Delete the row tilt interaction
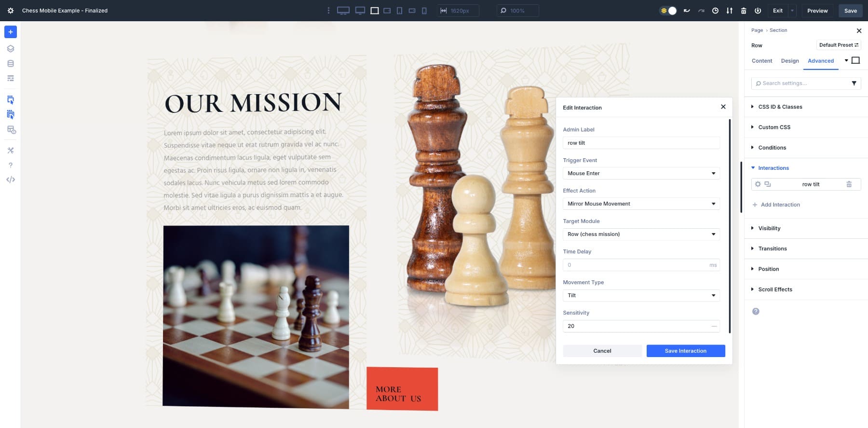Screen dimensions: 868x428 (x=849, y=184)
